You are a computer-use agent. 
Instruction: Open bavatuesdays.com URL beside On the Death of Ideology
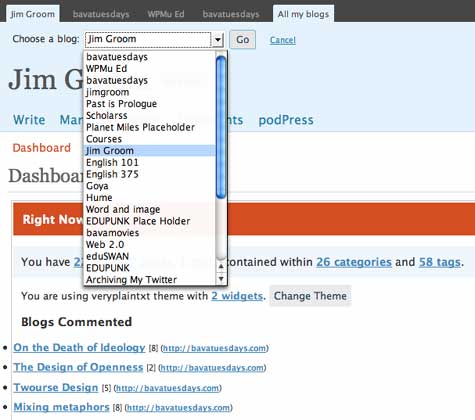click(x=214, y=348)
